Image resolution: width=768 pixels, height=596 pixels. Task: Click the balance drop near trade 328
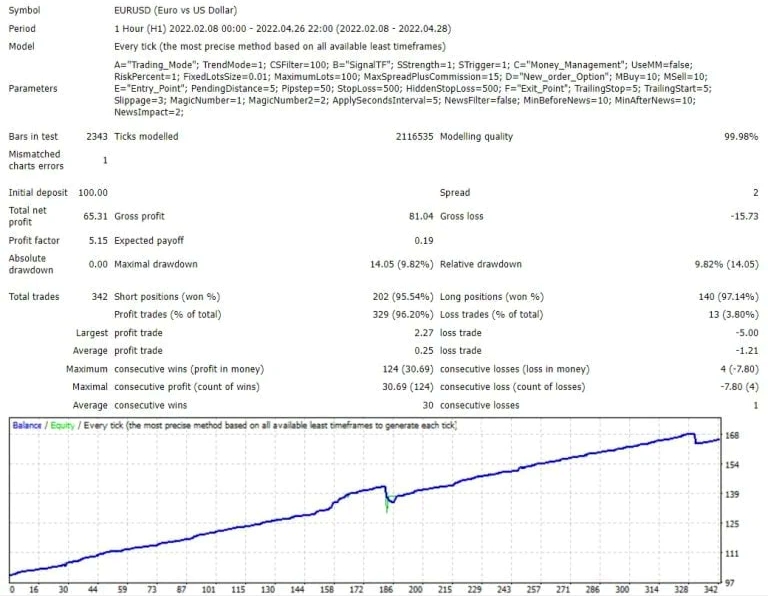coord(696,439)
